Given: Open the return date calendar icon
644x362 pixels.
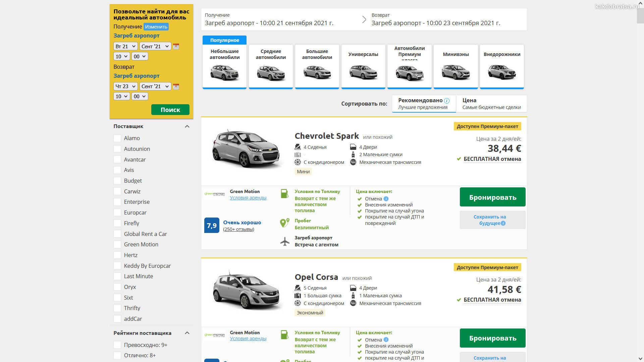Looking at the screenshot, I should pyautogui.click(x=176, y=86).
